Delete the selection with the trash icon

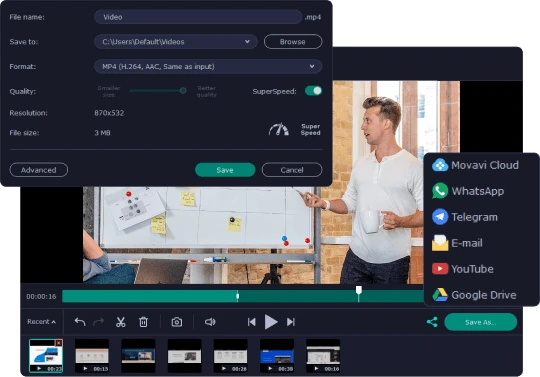[x=143, y=322]
